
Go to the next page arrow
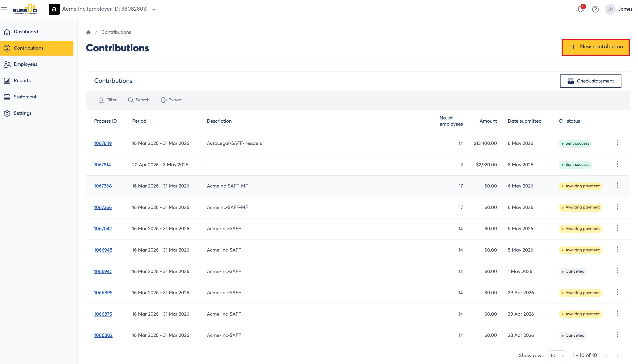pos(618,356)
